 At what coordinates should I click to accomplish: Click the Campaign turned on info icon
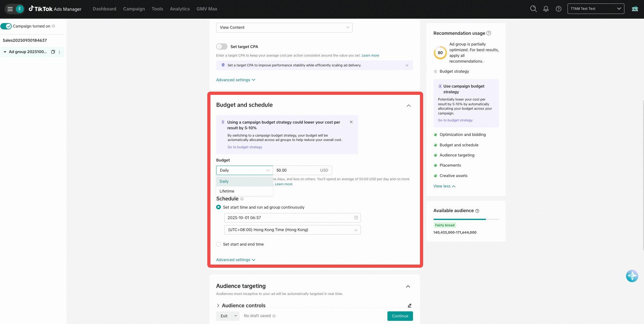(x=53, y=26)
